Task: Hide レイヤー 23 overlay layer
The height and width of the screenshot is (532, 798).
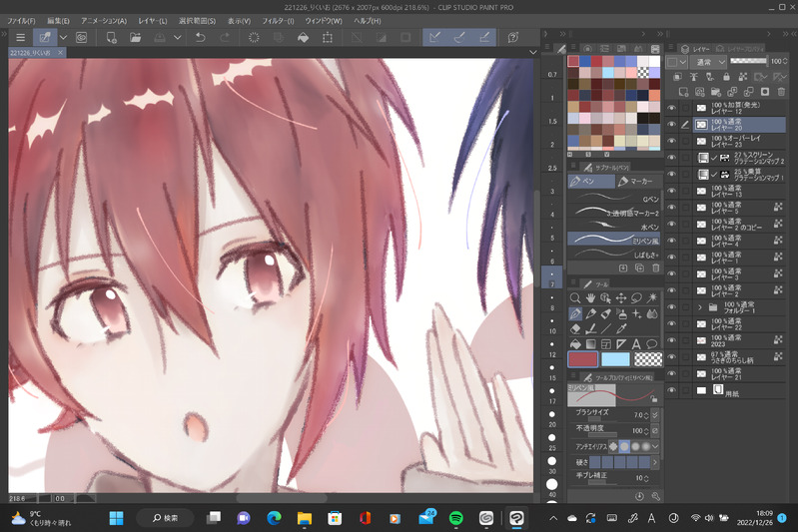Action: (671, 141)
